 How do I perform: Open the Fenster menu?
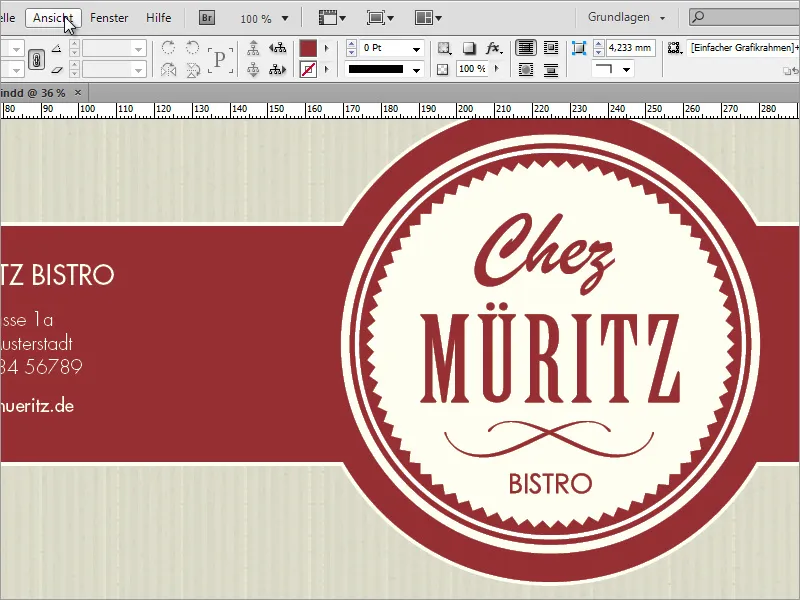(x=109, y=18)
